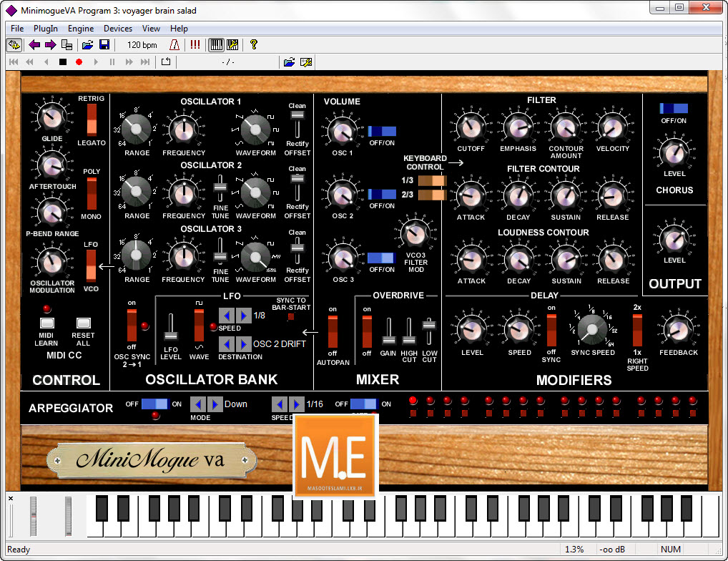Flip the Overdrive on/off switch
Viewport: 728px width, 561px height.
(367, 331)
